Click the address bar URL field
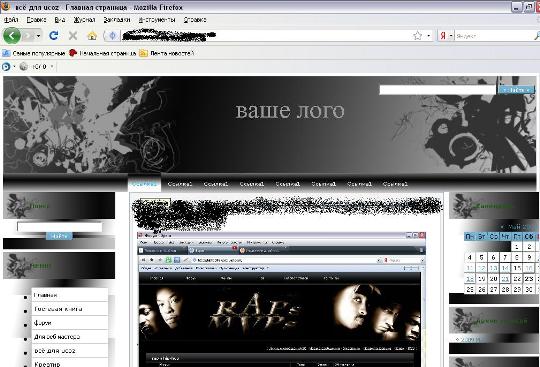 (265, 35)
